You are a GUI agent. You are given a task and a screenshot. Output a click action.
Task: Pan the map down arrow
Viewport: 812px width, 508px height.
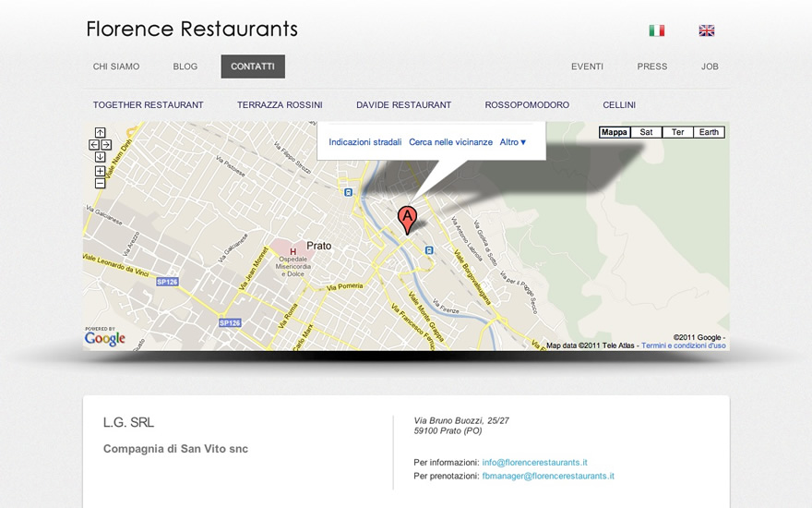coord(100,156)
